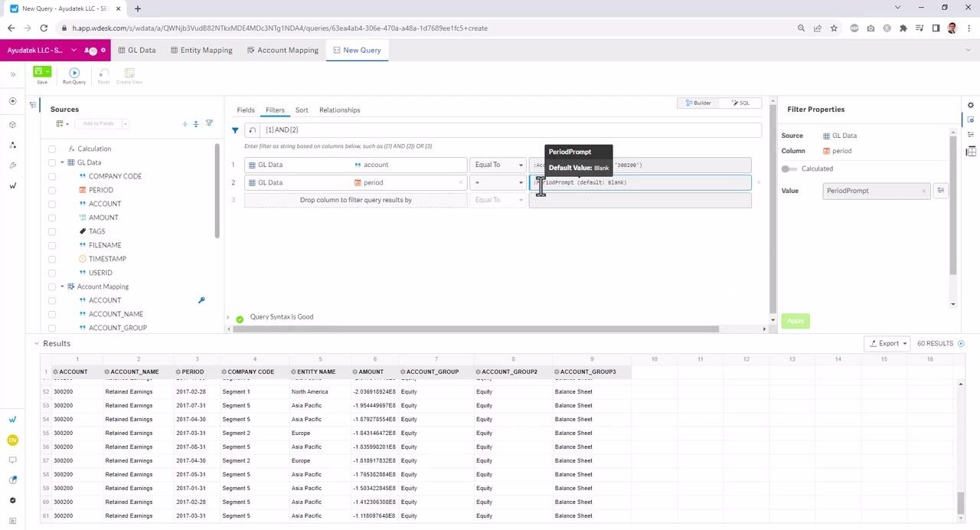This screenshot has height=530, width=980.
Task: Open the chat icon in bottom left rail
Action: tap(12, 460)
